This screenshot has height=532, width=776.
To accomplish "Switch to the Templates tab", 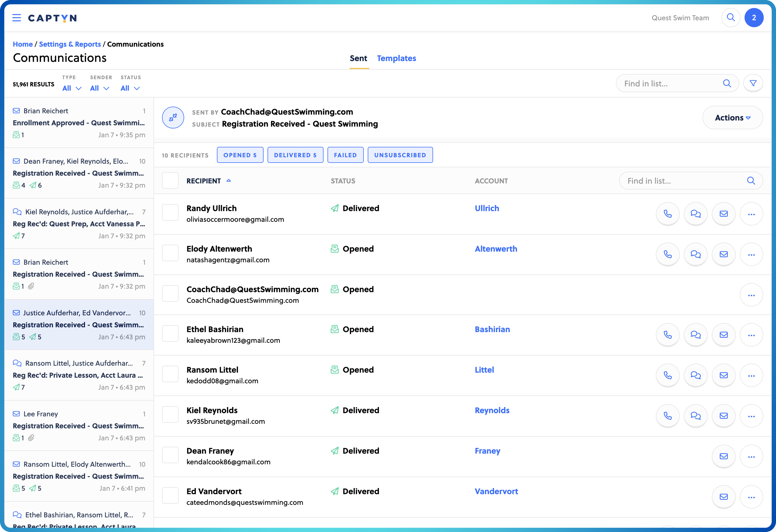I will click(x=396, y=58).
